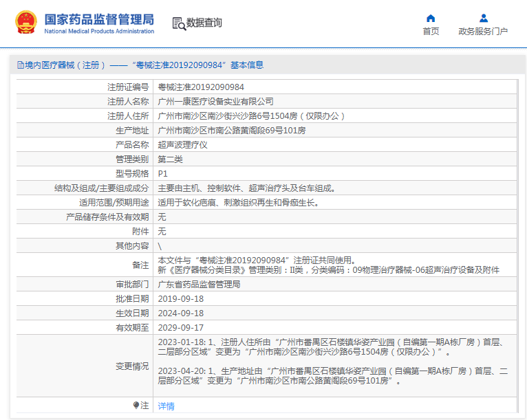Click the 无 value beside 产品储存条件及有效期
527x420 pixels.
tap(162, 217)
